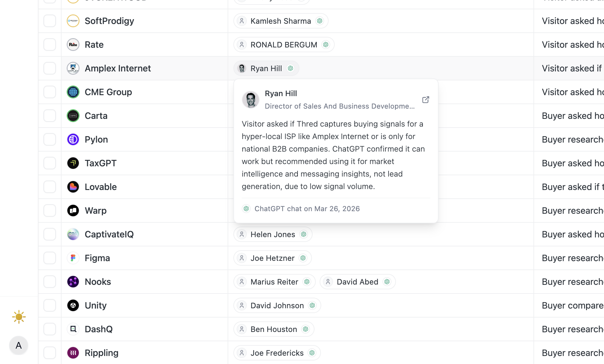Click the Rate company logo icon
The image size is (604, 364).
(x=73, y=45)
